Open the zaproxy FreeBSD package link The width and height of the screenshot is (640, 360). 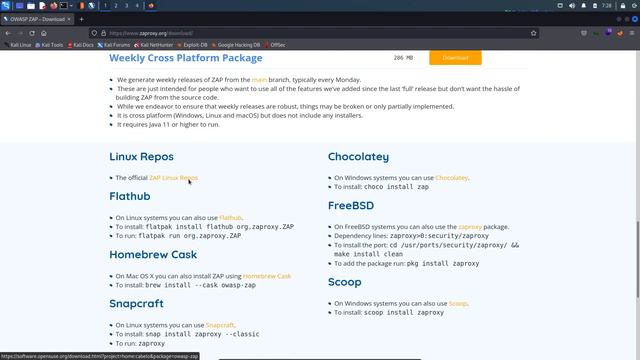(x=470, y=227)
